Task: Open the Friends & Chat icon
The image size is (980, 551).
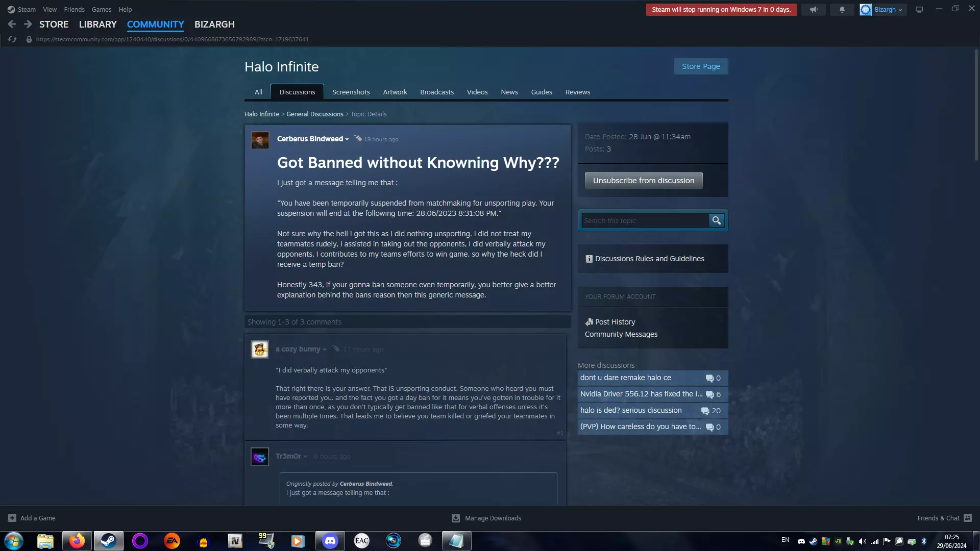Action: 968,518
